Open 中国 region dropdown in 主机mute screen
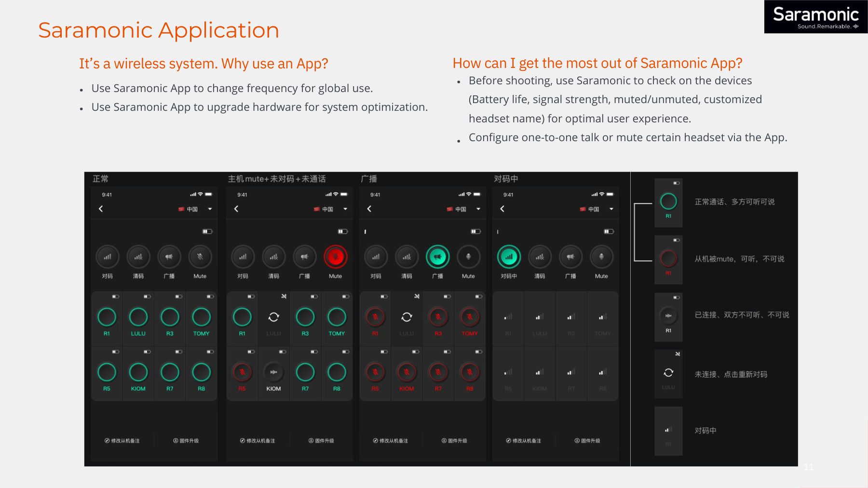This screenshot has width=868, height=488. coord(331,209)
